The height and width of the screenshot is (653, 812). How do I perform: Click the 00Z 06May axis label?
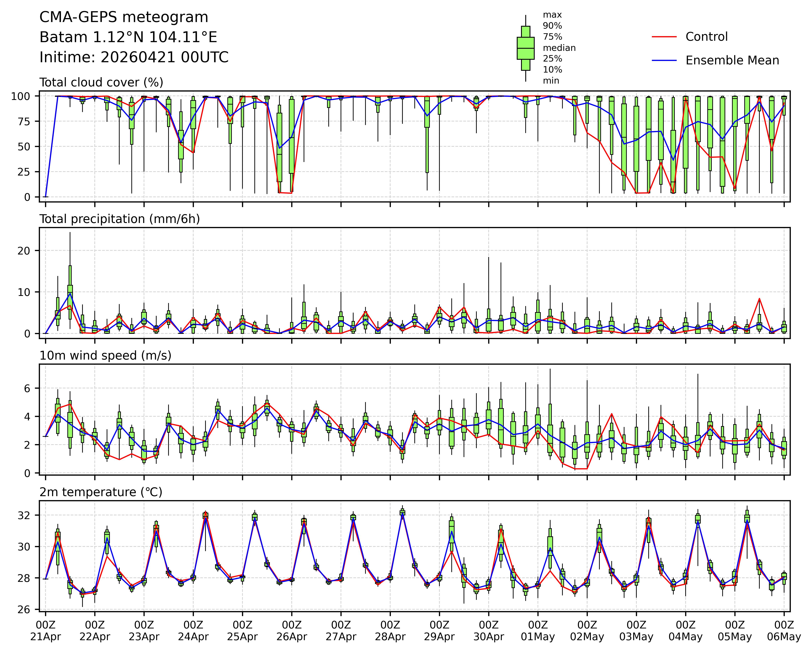[x=784, y=631]
